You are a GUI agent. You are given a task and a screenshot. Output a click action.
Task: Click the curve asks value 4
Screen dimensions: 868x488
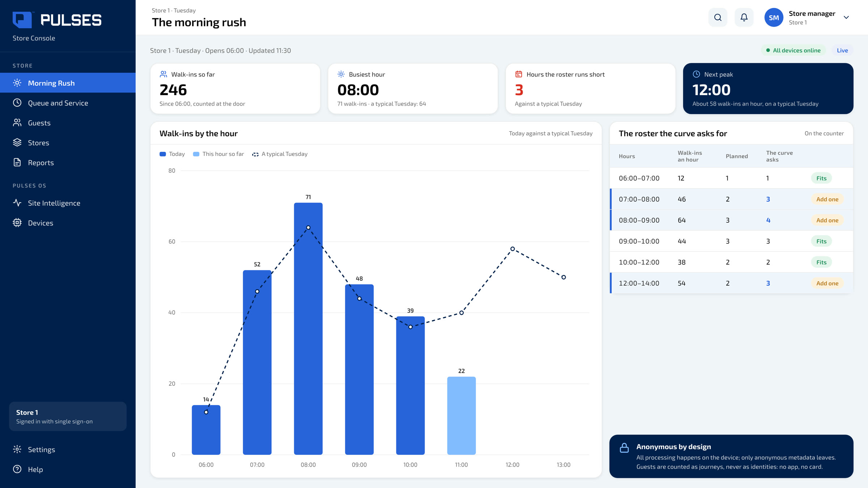coord(768,220)
